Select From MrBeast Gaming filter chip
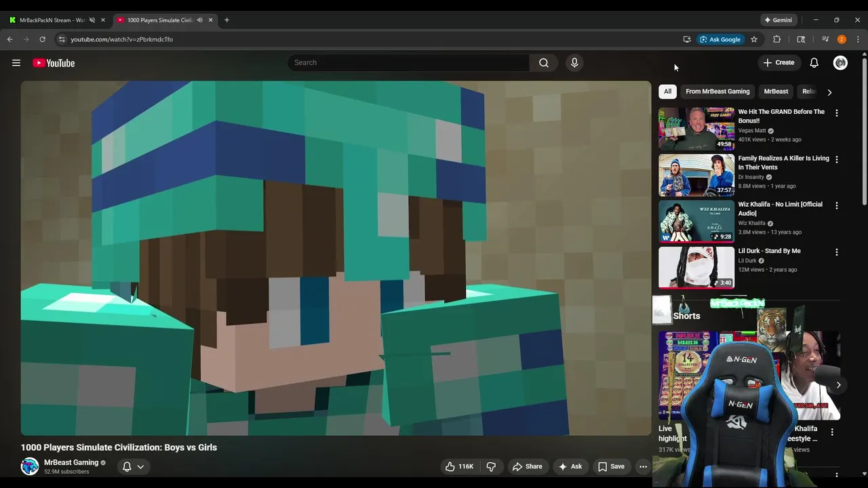Screen dimensions: 868x488 (717, 91)
